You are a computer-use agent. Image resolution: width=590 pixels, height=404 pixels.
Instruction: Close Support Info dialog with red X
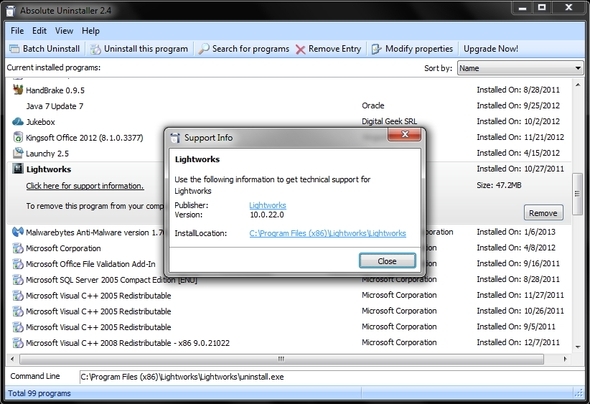click(x=404, y=134)
